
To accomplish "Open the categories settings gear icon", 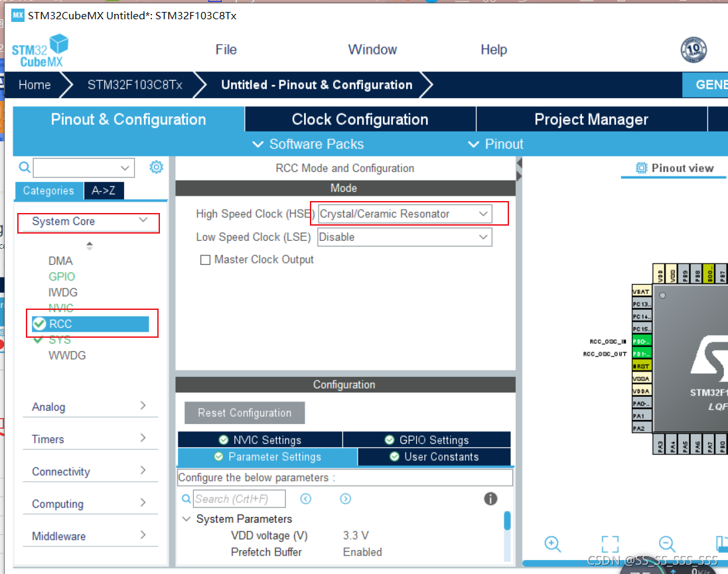I will 157,167.
